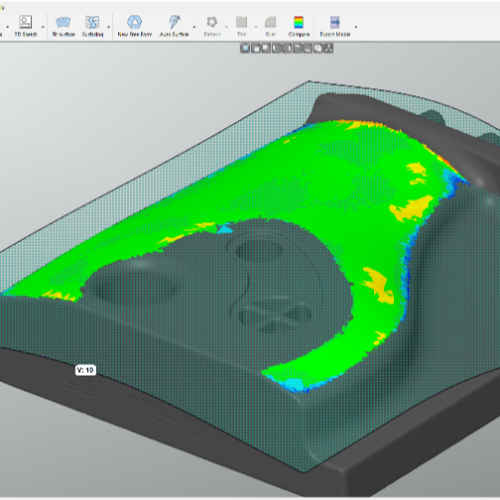
Task: Open the Surfacing tool
Action: point(92,26)
